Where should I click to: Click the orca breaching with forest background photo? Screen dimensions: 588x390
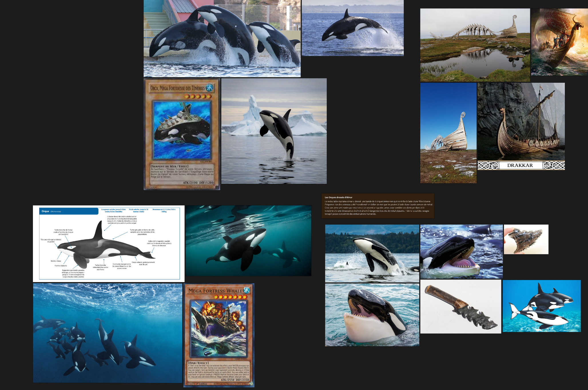pyautogui.click(x=372, y=253)
